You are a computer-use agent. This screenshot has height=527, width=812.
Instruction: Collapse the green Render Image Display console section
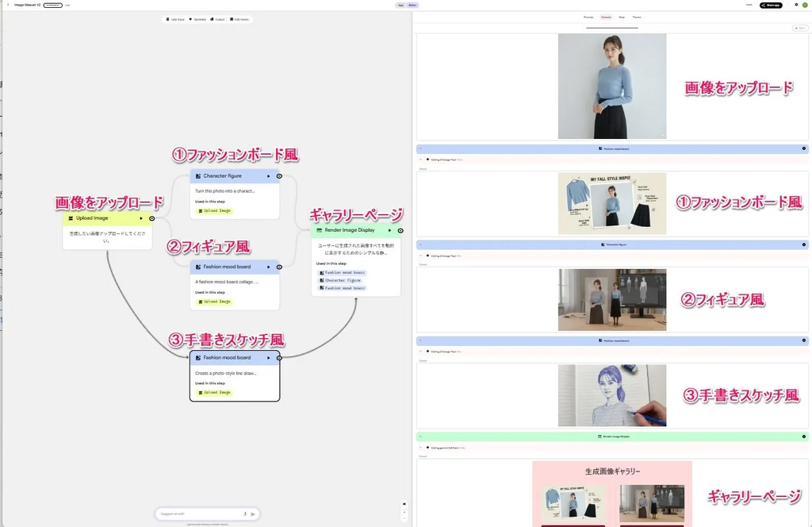point(420,437)
